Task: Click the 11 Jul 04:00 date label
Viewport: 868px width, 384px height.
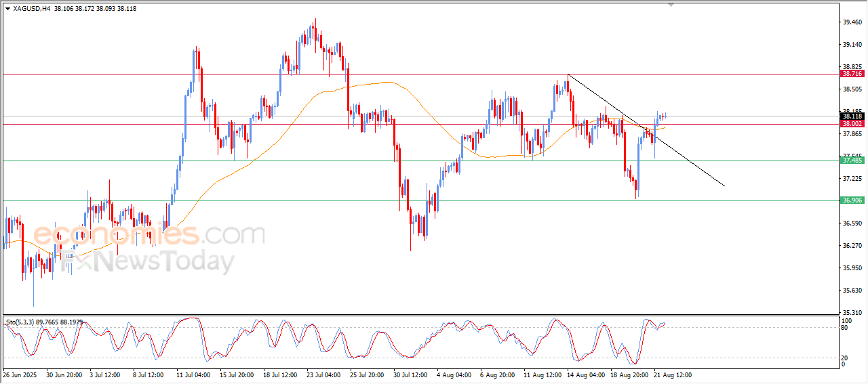Action: pos(193,375)
